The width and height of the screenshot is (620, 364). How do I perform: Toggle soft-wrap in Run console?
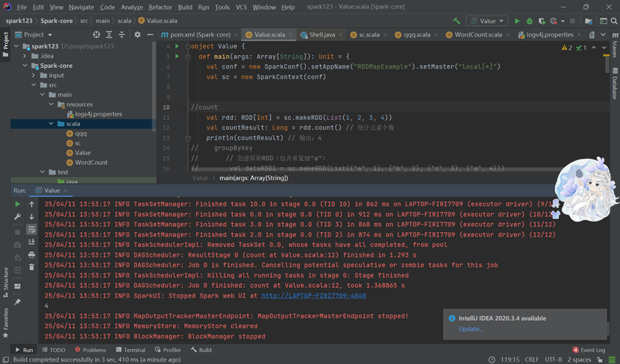[x=31, y=229]
